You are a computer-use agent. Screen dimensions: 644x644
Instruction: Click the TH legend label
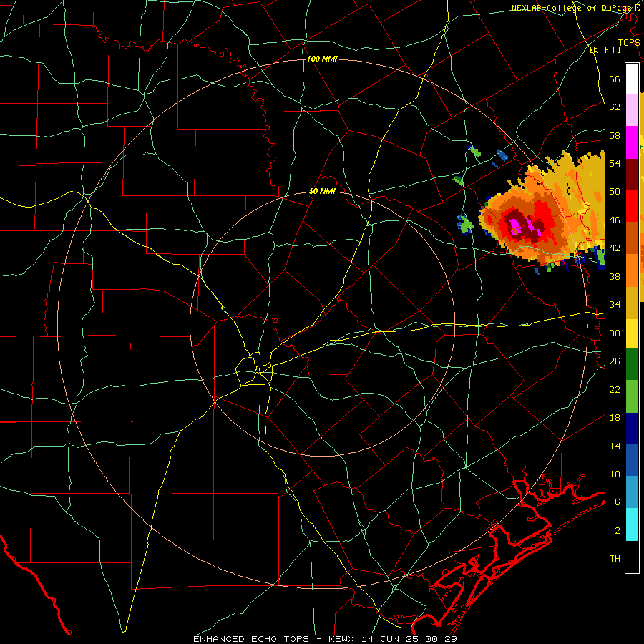(615, 559)
